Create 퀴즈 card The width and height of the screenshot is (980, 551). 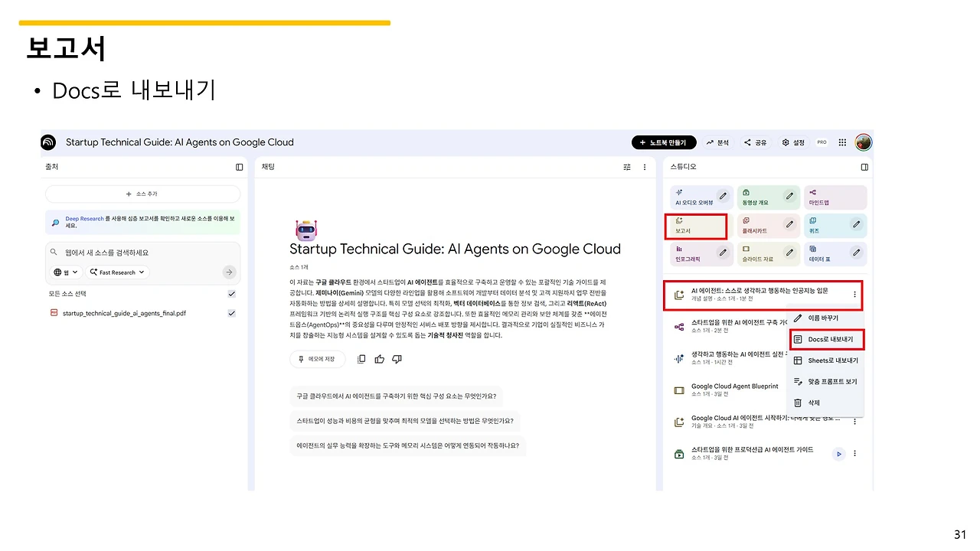(x=835, y=226)
